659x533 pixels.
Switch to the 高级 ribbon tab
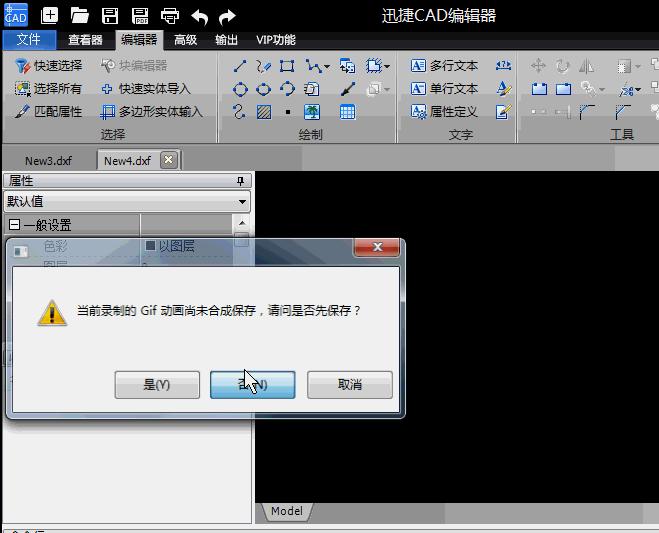[185, 40]
